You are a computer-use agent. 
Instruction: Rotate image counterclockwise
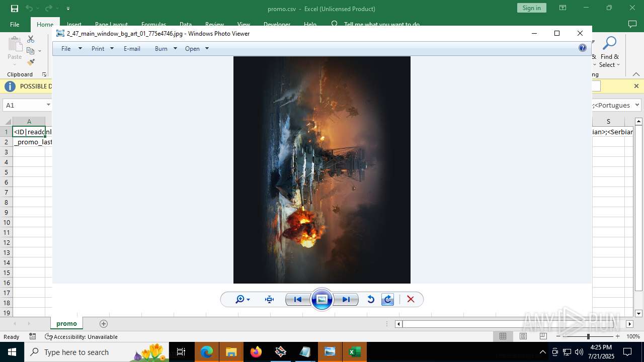[x=371, y=300]
